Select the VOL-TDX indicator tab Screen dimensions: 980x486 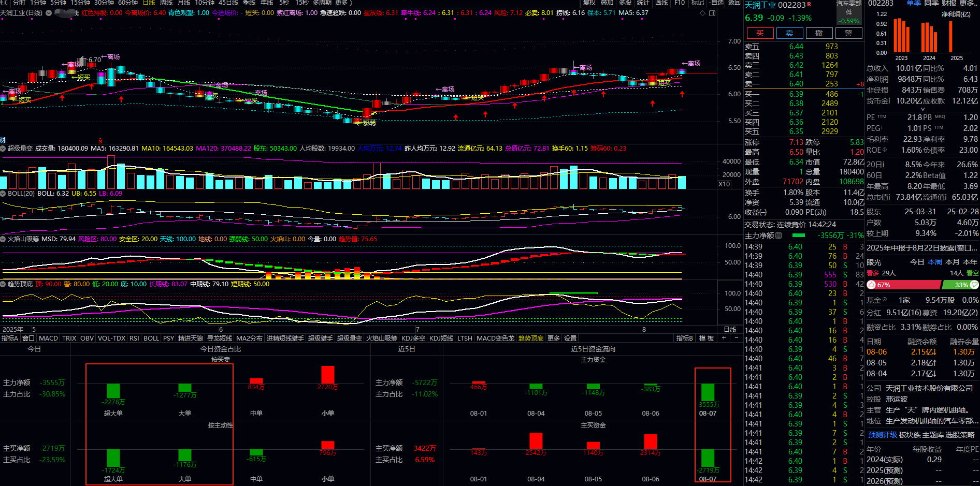pyautogui.click(x=111, y=338)
